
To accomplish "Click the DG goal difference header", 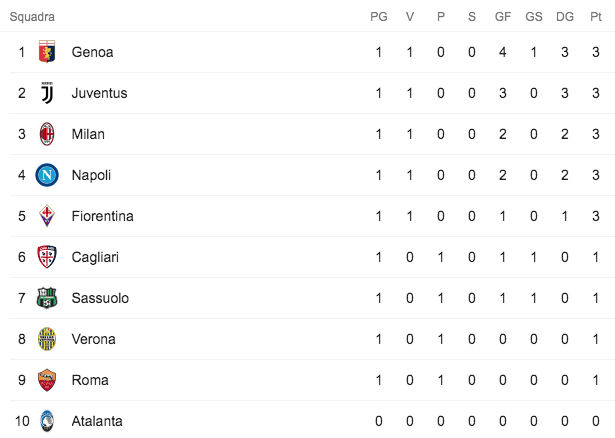I will coord(564,17).
